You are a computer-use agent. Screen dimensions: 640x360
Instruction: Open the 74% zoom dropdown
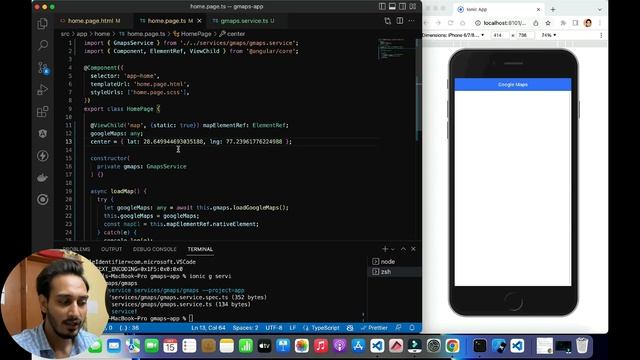[x=548, y=35]
